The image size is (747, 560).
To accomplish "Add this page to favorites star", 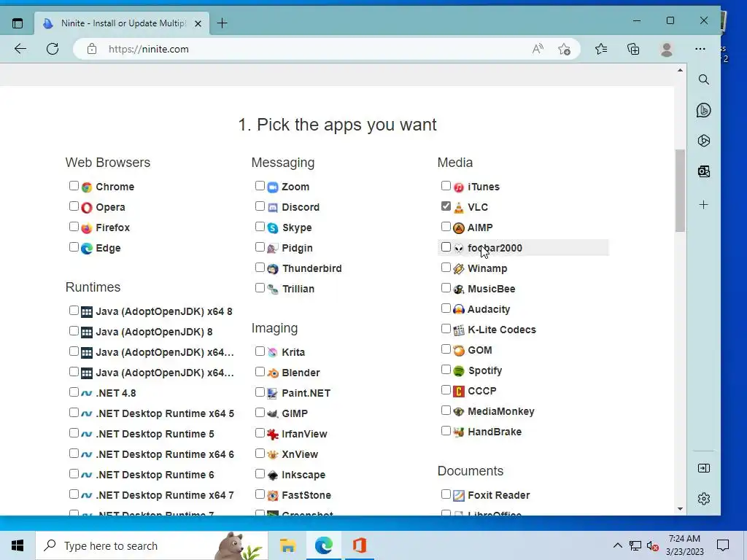I will 564,49.
